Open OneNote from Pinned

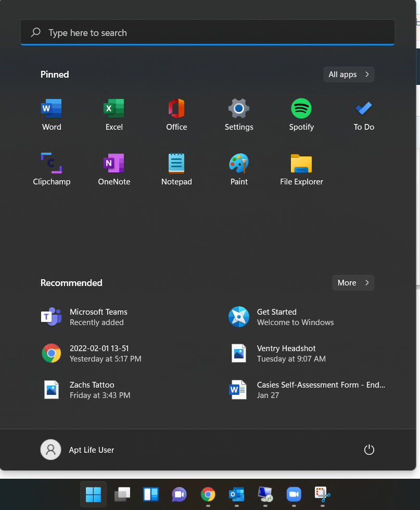click(x=114, y=169)
